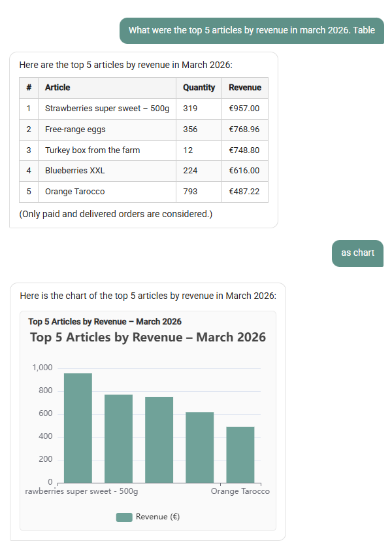Click the quantity value 319
This screenshot has width=392, height=556.
(190, 109)
